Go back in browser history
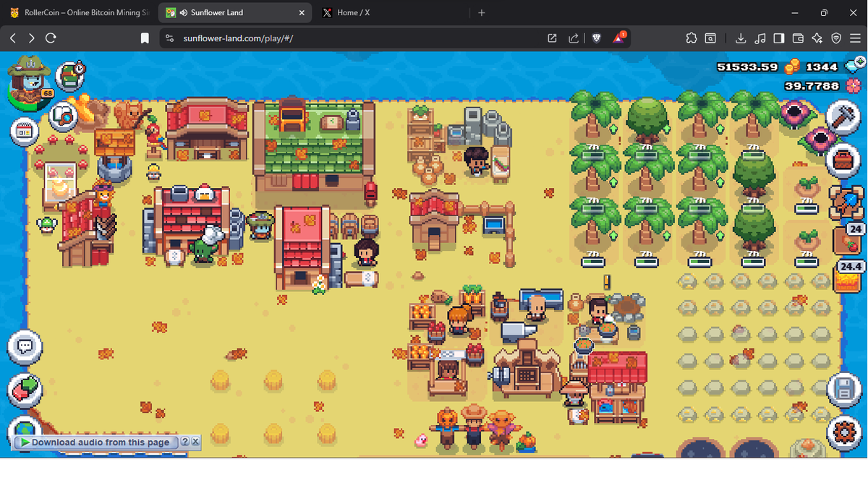The height and width of the screenshot is (488, 868). (12, 38)
